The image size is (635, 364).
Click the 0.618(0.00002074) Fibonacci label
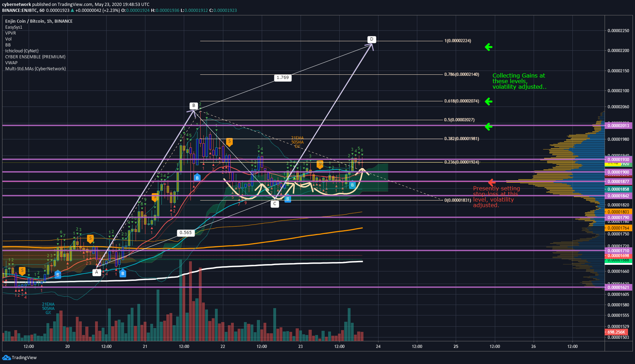[x=462, y=101]
